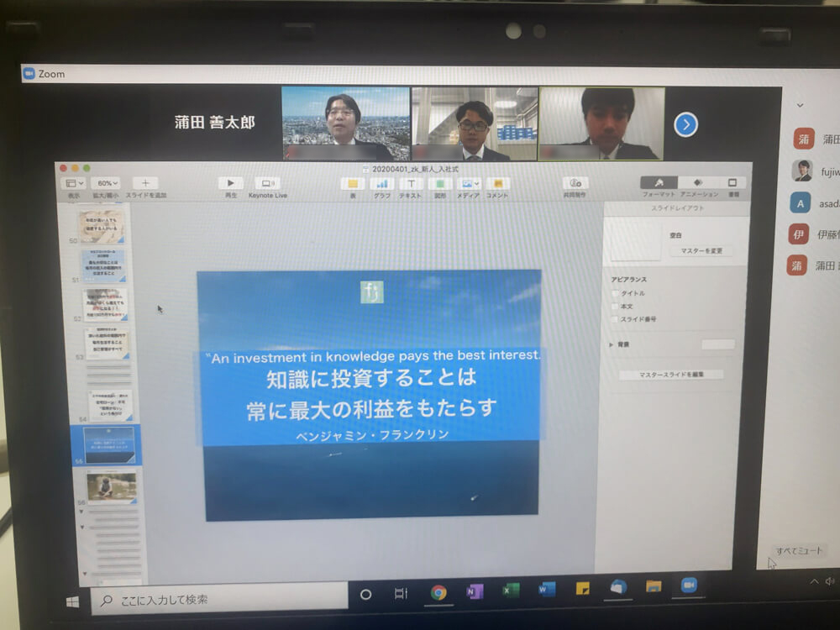Open the 背景 background color well
Image resolution: width=840 pixels, height=630 pixels.
point(718,344)
